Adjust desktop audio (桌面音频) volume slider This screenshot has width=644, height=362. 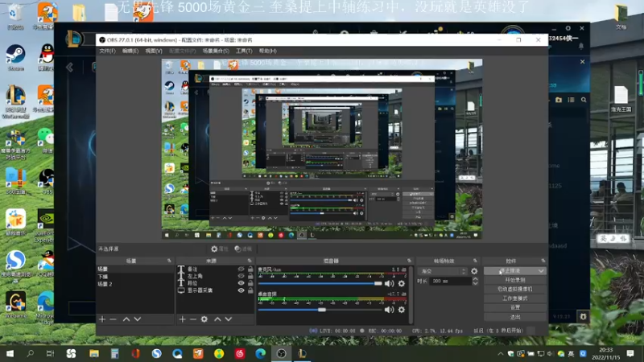pos(320,310)
